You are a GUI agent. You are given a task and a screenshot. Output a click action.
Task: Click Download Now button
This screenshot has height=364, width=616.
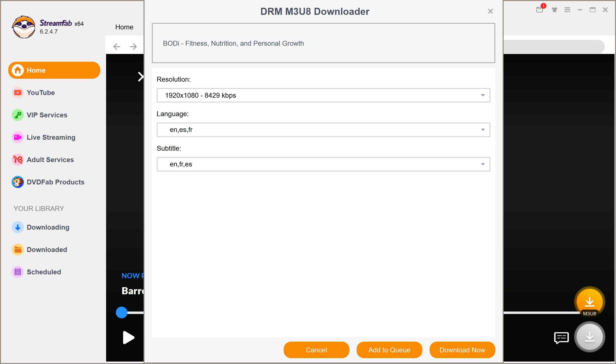(x=462, y=350)
